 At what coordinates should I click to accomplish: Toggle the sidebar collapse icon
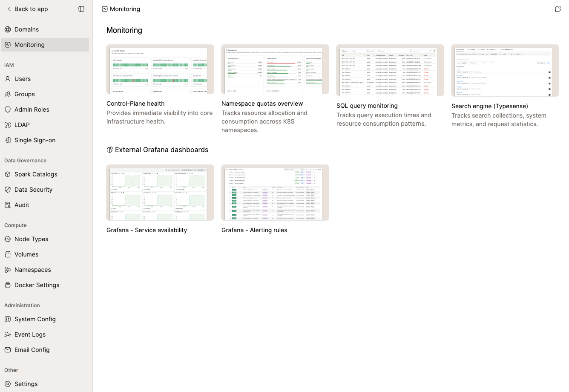click(81, 9)
